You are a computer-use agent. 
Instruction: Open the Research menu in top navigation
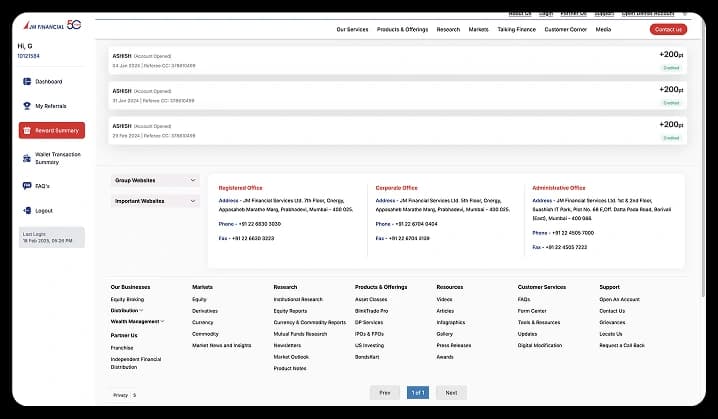point(448,29)
